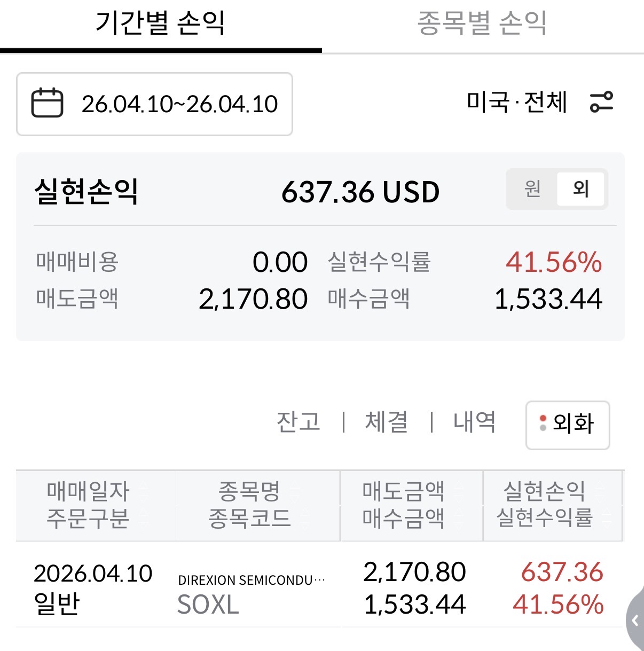Image resolution: width=644 pixels, height=651 pixels.
Task: Select 외 foreign currency option
Action: click(x=580, y=189)
